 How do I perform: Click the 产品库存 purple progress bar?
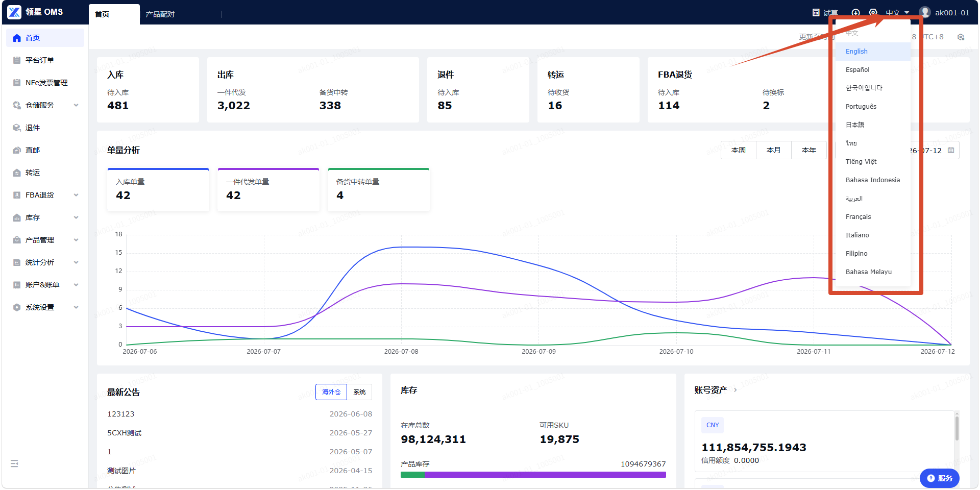545,475
